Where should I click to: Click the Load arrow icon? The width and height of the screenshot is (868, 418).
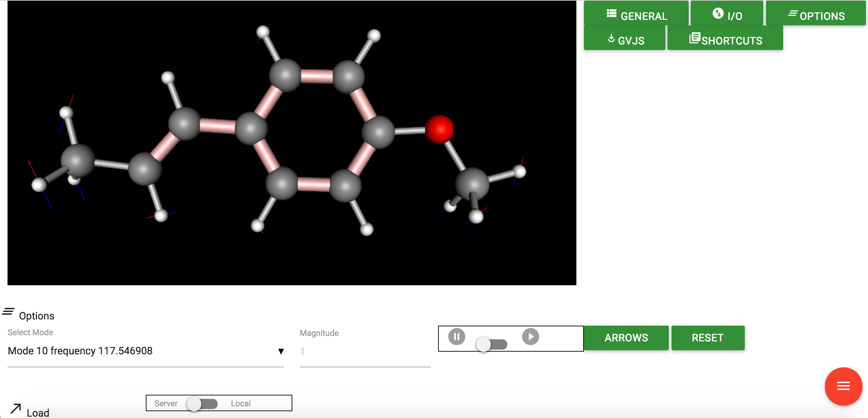pos(16,409)
